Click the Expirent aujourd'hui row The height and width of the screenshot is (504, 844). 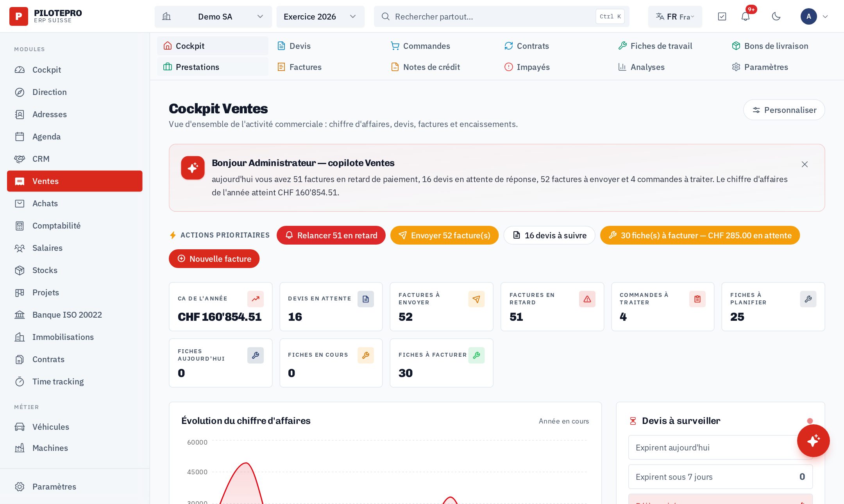(x=721, y=448)
